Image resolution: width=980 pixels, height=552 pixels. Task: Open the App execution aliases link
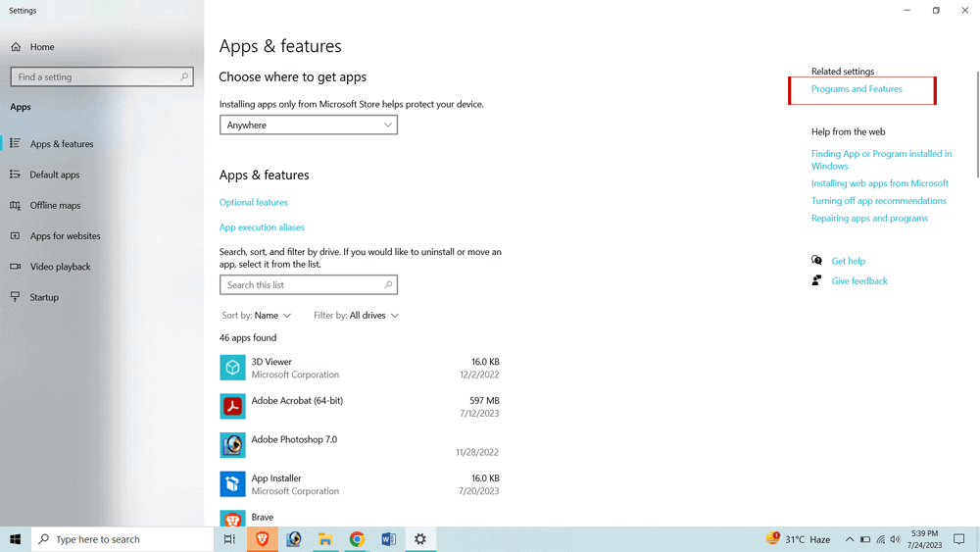click(x=262, y=227)
